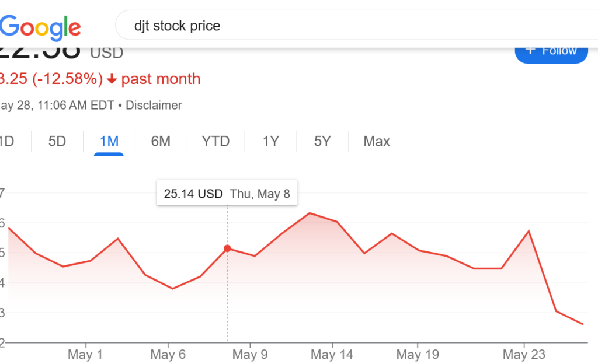Open the Disclaimer link
598x364 pixels.
coord(154,106)
